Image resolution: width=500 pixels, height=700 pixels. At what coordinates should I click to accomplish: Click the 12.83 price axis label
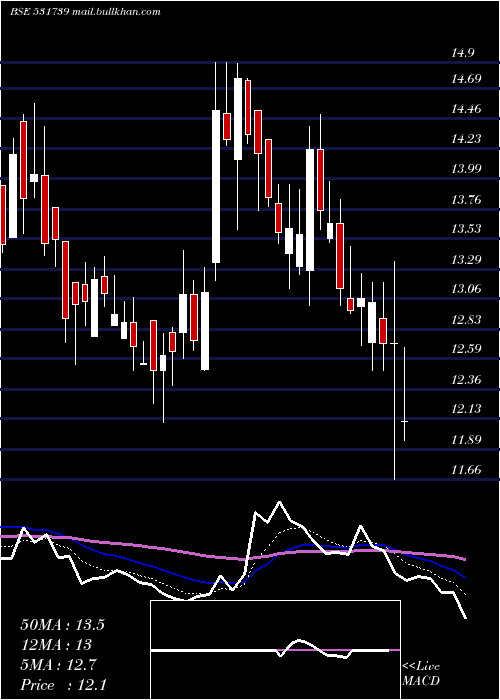[467, 320]
